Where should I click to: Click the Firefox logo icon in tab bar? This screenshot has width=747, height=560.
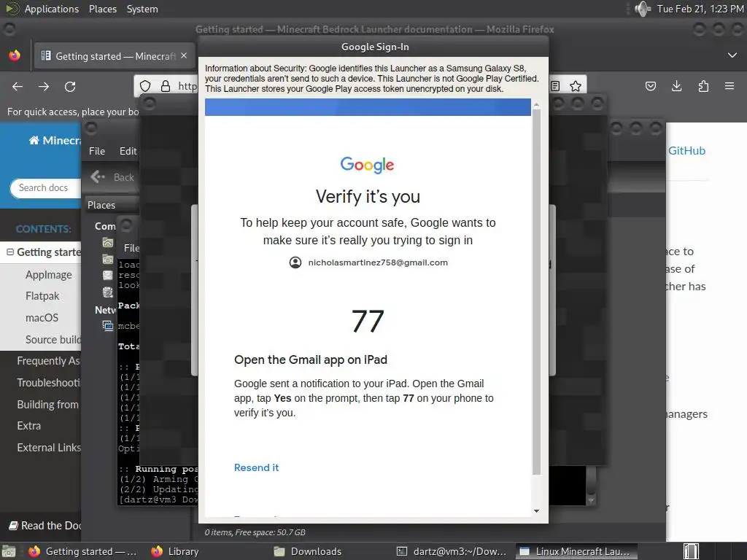(x=15, y=55)
